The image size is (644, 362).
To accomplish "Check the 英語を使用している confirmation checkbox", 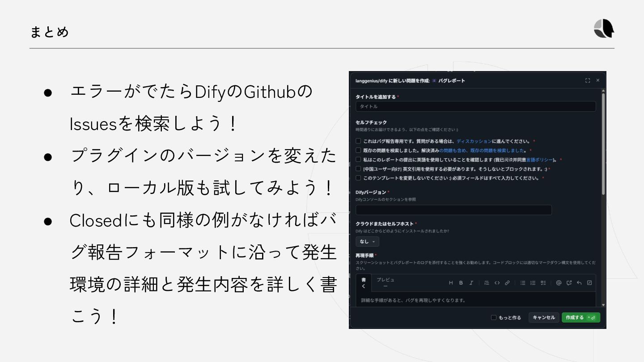I will point(358,159).
